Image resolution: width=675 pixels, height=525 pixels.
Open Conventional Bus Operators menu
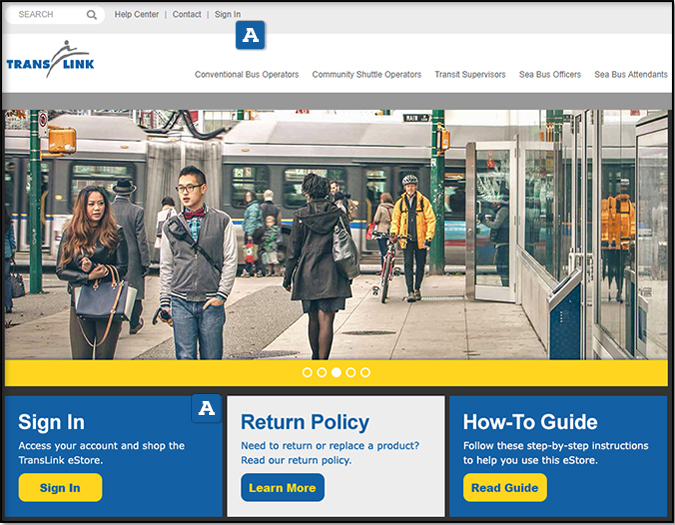point(246,75)
